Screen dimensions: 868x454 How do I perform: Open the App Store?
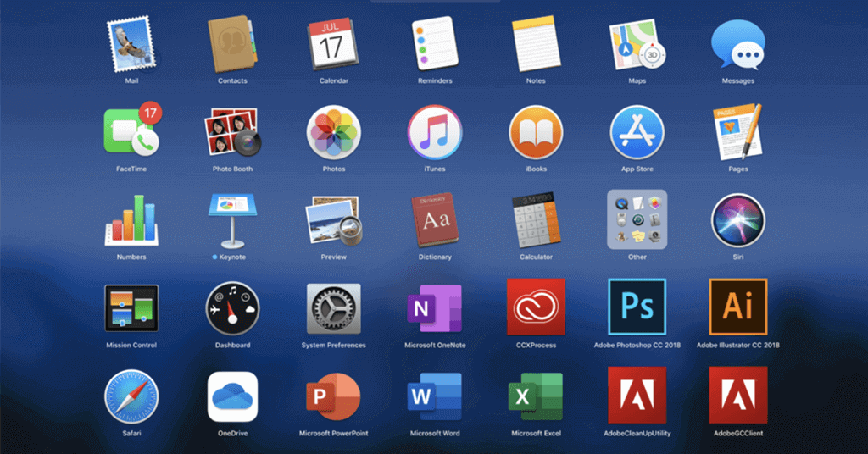[x=637, y=133]
